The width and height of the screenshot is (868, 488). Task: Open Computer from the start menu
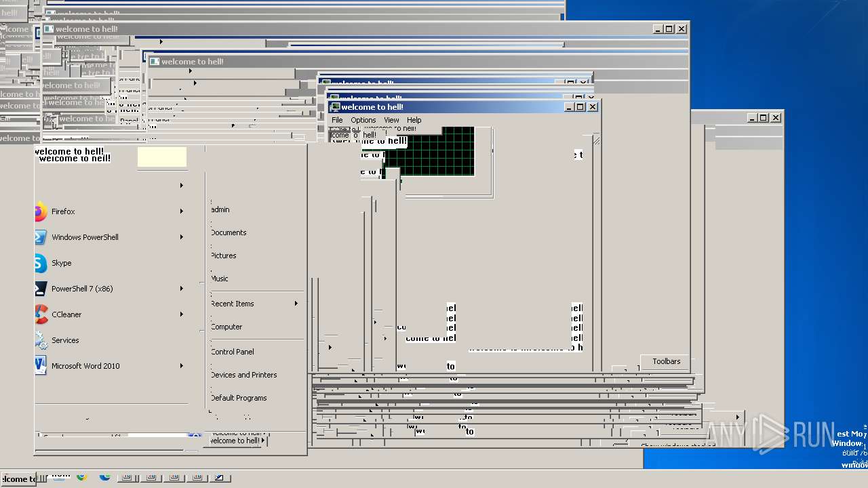click(x=226, y=327)
